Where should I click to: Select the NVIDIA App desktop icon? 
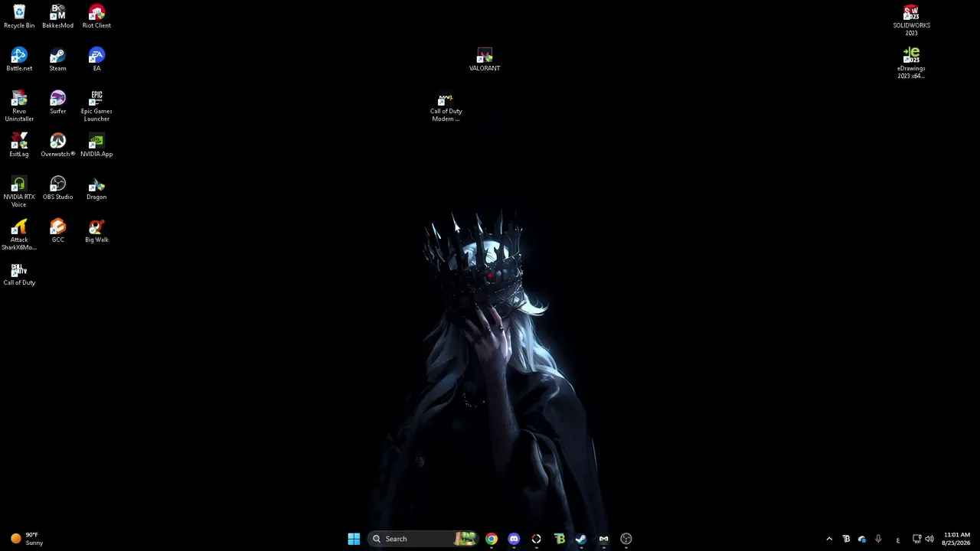pos(96,145)
